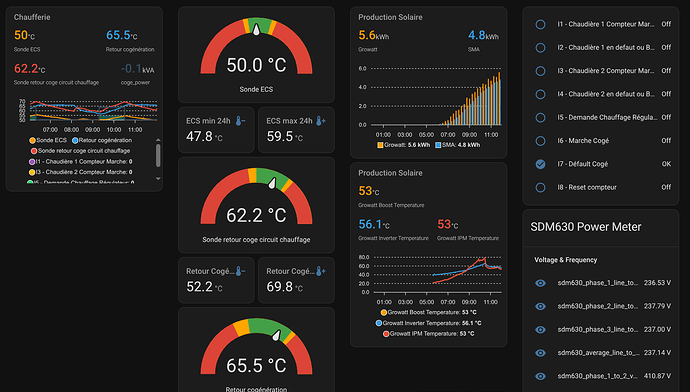Toggle Growatt Boost Temperature legend entry

tap(429, 312)
